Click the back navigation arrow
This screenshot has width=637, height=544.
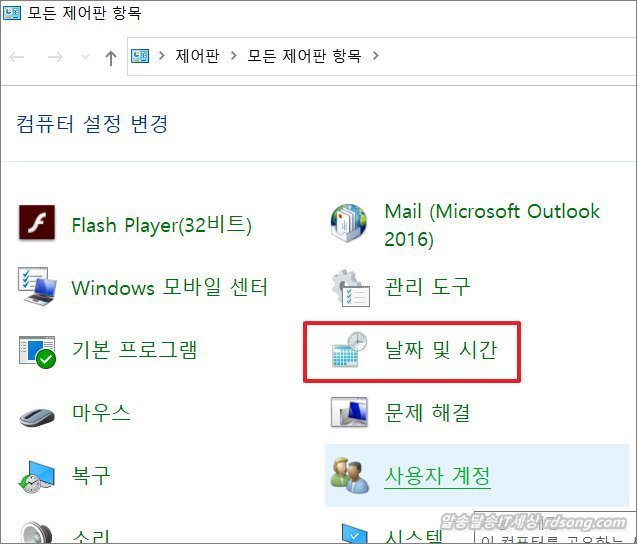coord(17,57)
